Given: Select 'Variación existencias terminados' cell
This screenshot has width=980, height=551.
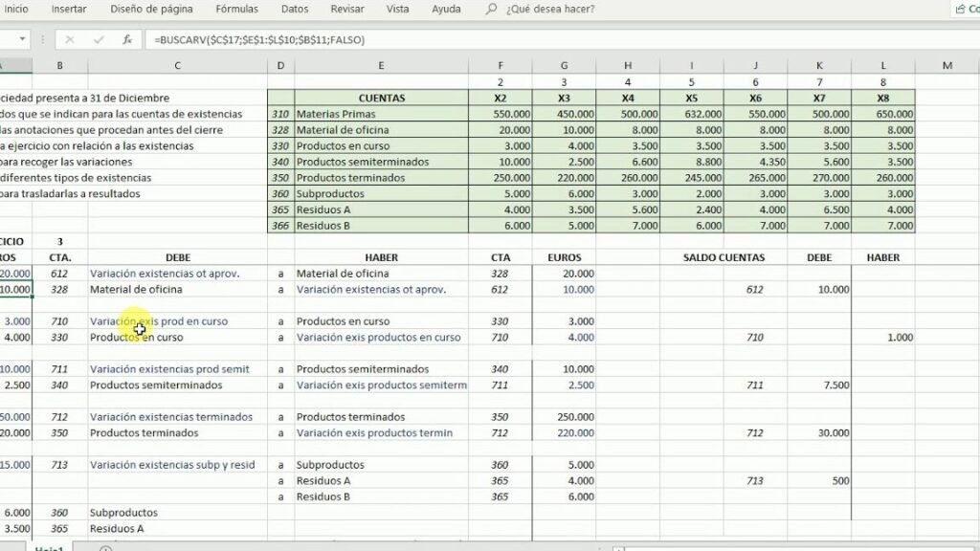Looking at the screenshot, I should 177,417.
